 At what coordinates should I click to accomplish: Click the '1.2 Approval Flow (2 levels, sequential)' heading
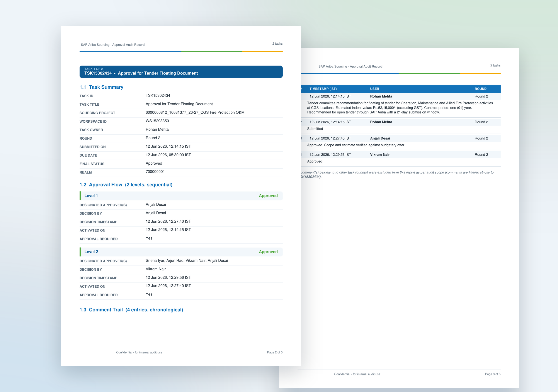pyautogui.click(x=126, y=185)
